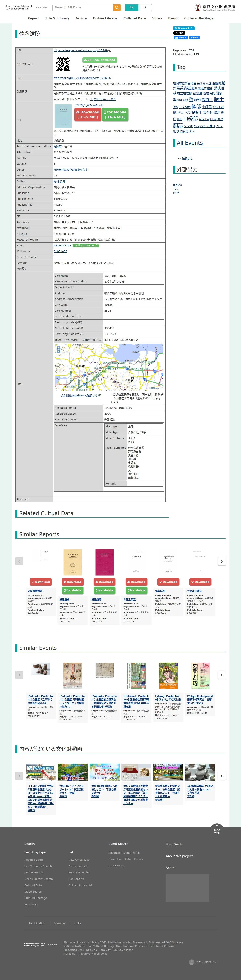Click the Hatena Bookmark button

click(x=184, y=28)
